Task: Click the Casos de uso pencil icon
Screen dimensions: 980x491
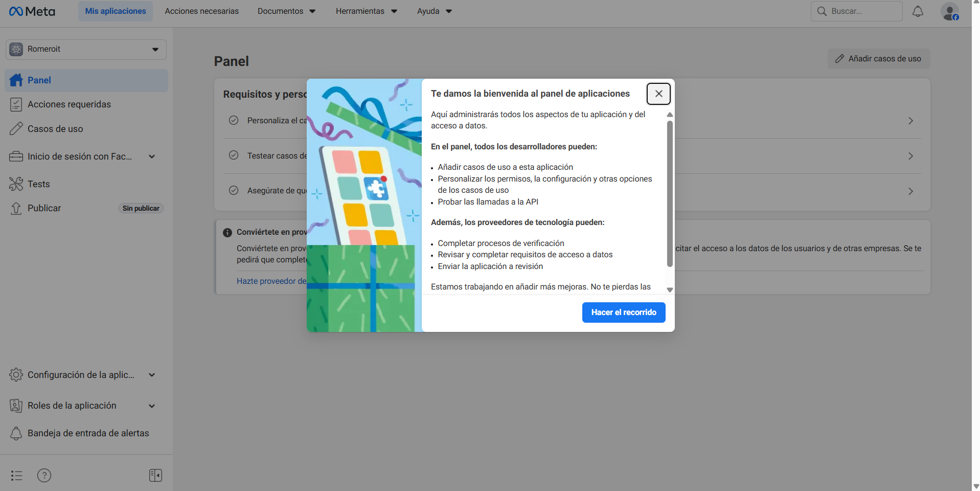Action: click(x=16, y=129)
